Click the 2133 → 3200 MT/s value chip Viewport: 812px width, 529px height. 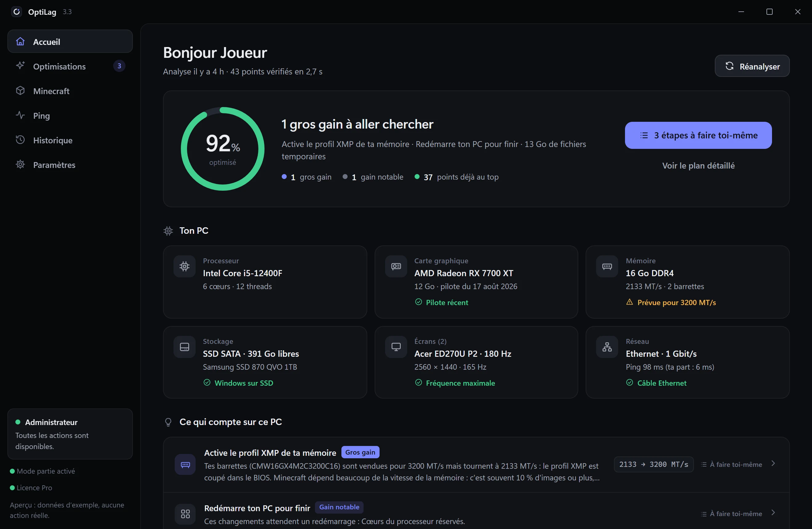653,464
